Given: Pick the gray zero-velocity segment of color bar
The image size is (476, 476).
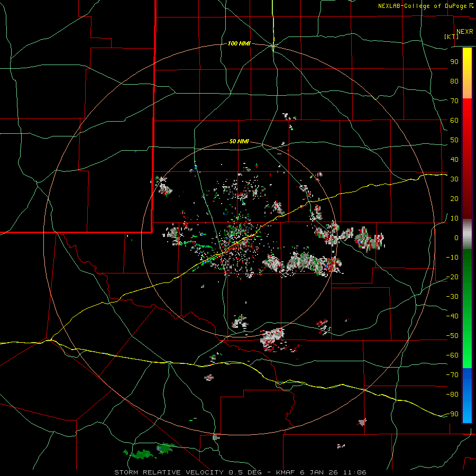Looking at the screenshot, I should pos(467,234).
